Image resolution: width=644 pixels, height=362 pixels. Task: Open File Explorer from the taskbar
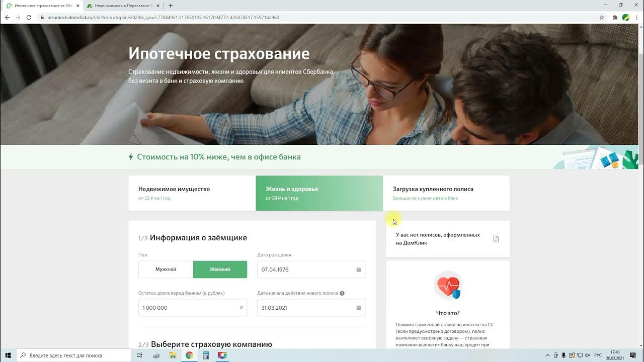tap(173, 355)
